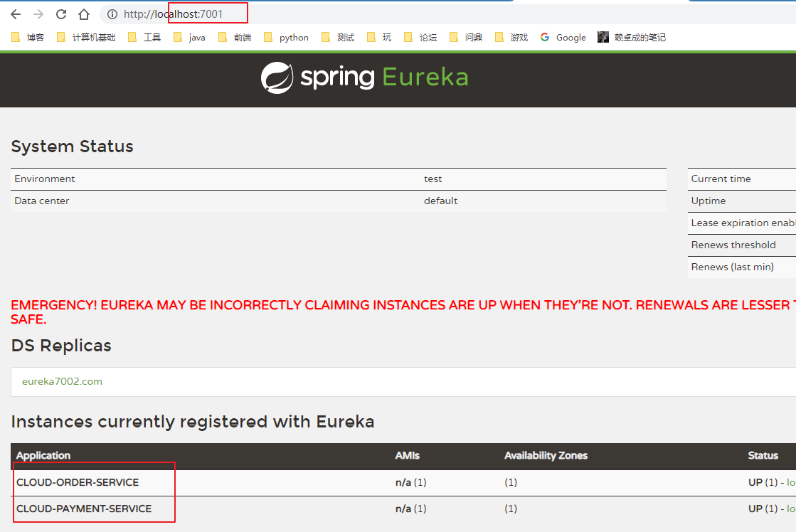Click the Status column header
The height and width of the screenshot is (532, 796).
click(x=763, y=455)
